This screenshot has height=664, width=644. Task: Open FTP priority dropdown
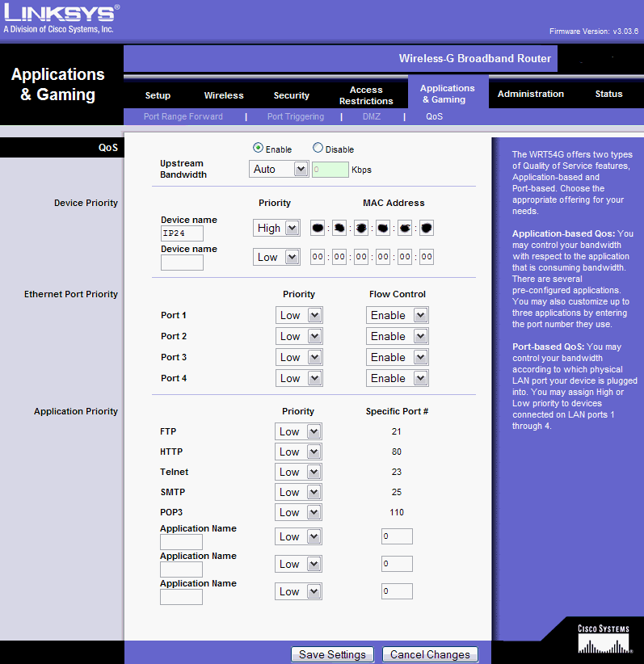(298, 431)
